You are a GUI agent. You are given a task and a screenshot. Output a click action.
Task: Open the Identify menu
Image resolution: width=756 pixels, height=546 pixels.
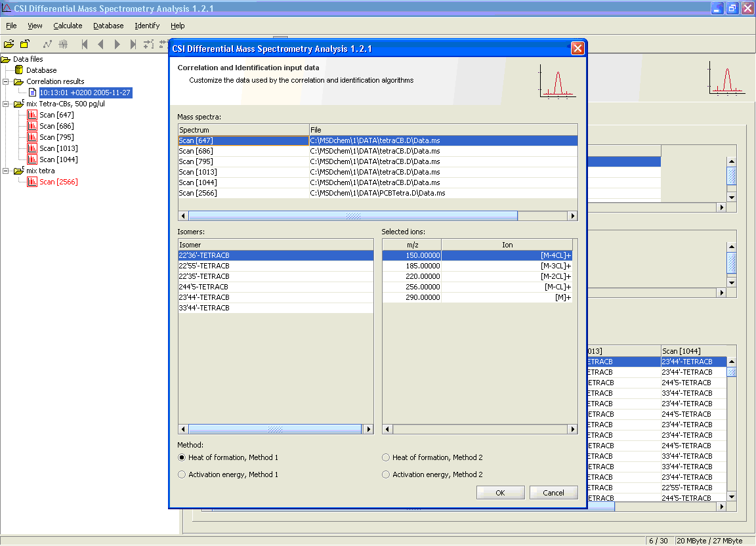click(x=147, y=26)
